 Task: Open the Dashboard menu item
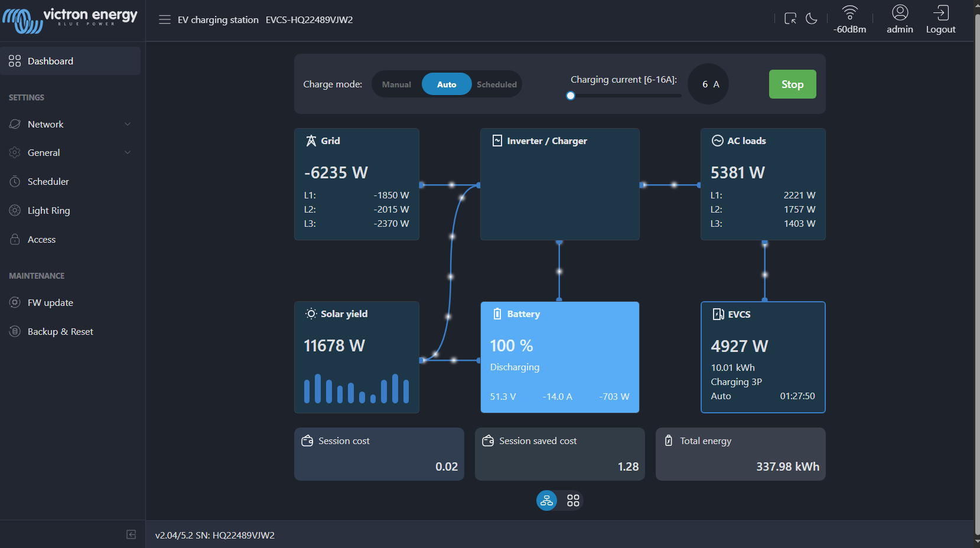pyautogui.click(x=70, y=61)
